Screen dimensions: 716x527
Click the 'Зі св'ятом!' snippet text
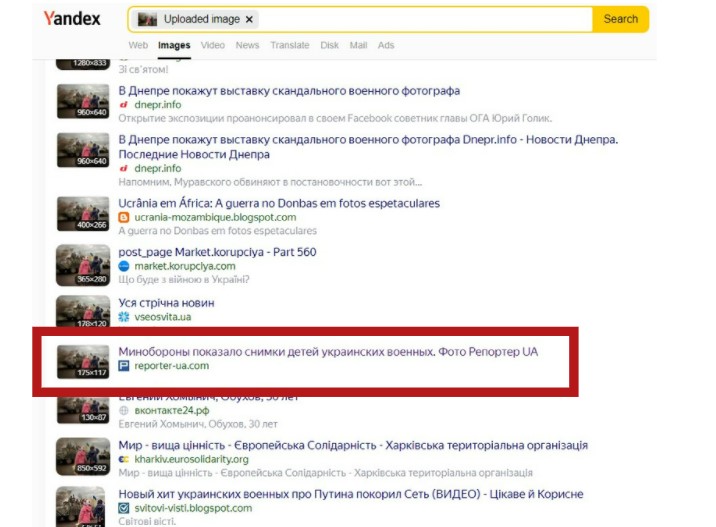tap(143, 69)
